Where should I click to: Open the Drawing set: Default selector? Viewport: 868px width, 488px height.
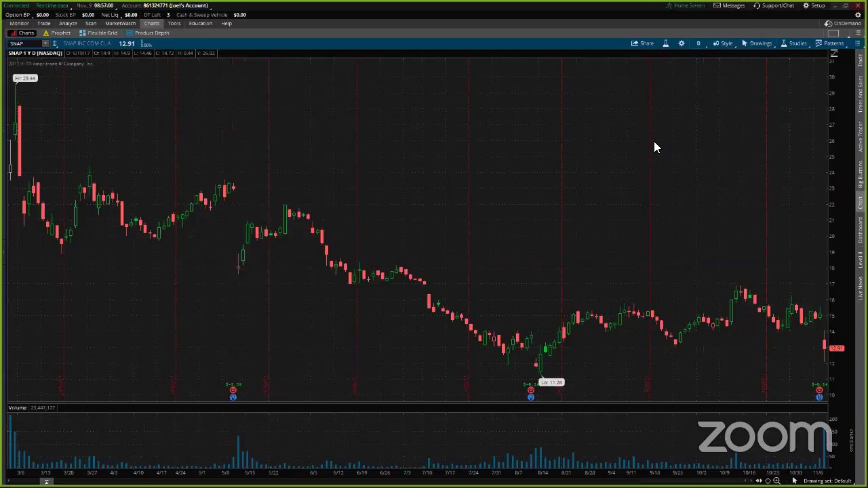(x=827, y=481)
